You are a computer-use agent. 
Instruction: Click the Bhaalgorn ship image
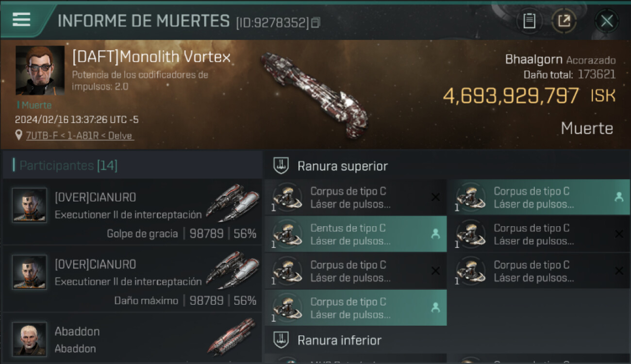click(x=314, y=92)
